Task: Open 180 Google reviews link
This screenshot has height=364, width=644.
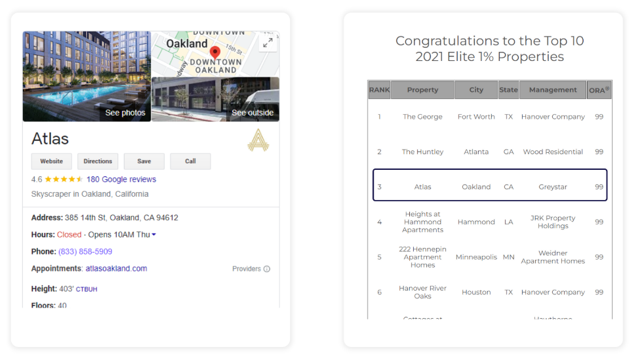Action: pyautogui.click(x=121, y=180)
